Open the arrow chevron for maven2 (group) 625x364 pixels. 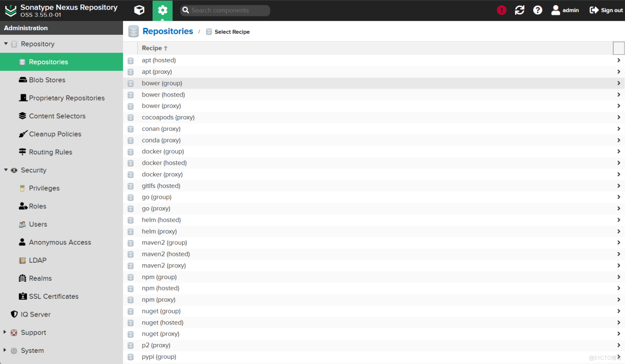click(x=619, y=243)
